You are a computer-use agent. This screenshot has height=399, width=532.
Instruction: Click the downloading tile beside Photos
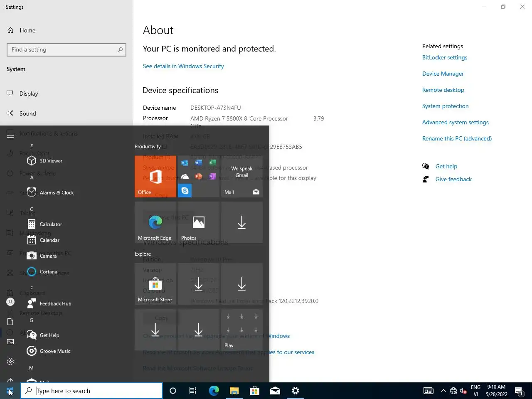242,222
